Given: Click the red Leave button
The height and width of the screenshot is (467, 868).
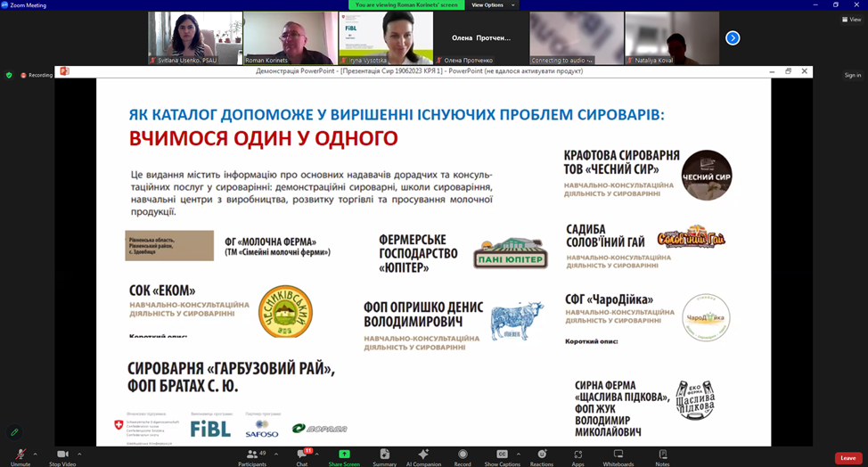Looking at the screenshot, I should (x=848, y=457).
